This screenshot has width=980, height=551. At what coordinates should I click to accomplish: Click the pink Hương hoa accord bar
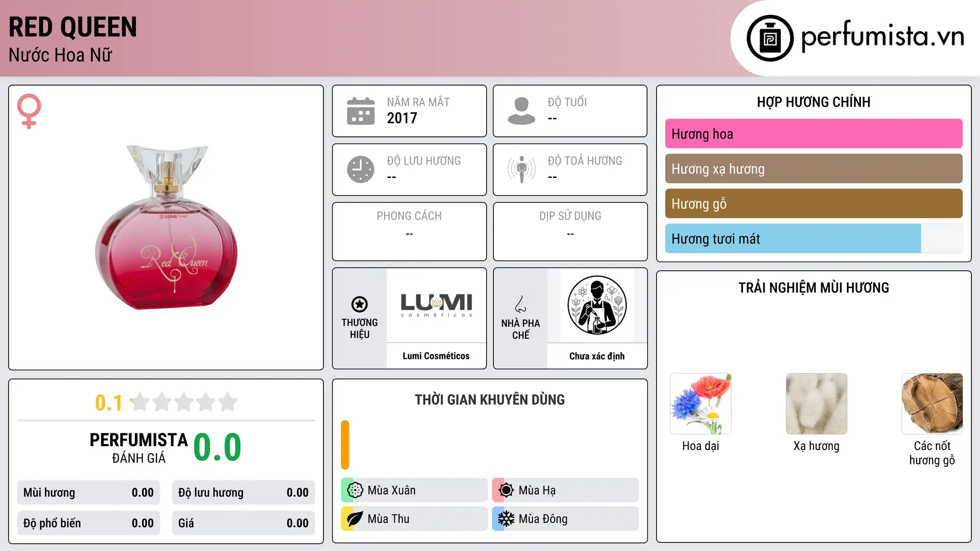(x=813, y=134)
